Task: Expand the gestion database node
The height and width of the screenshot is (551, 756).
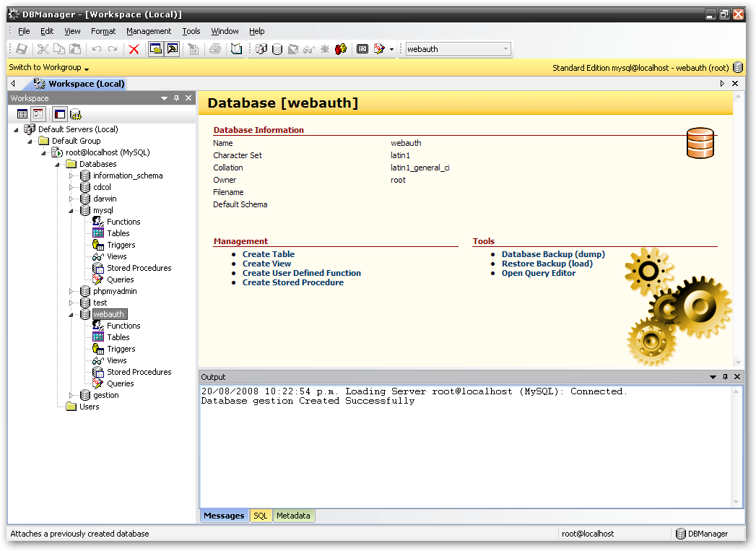Action: (71, 395)
